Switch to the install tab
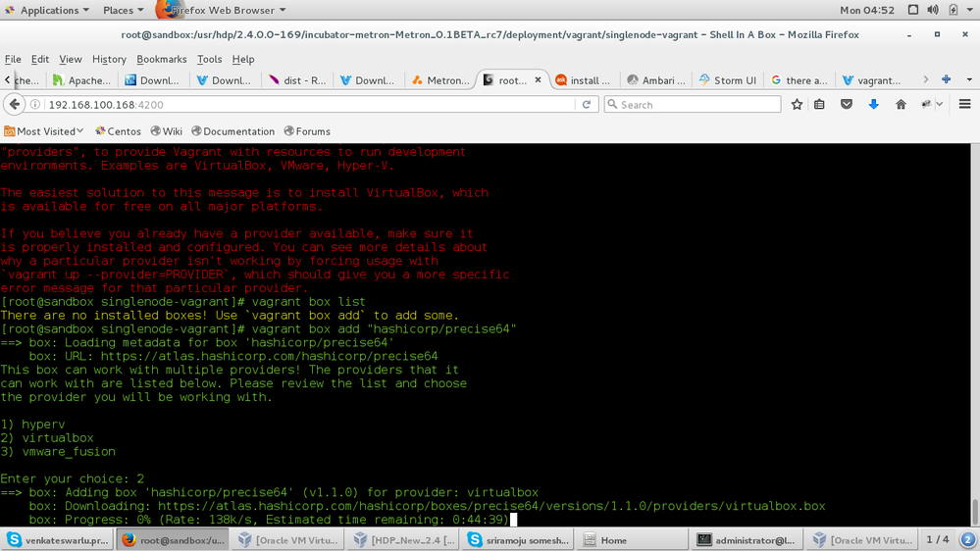This screenshot has width=980, height=551. [x=584, y=80]
